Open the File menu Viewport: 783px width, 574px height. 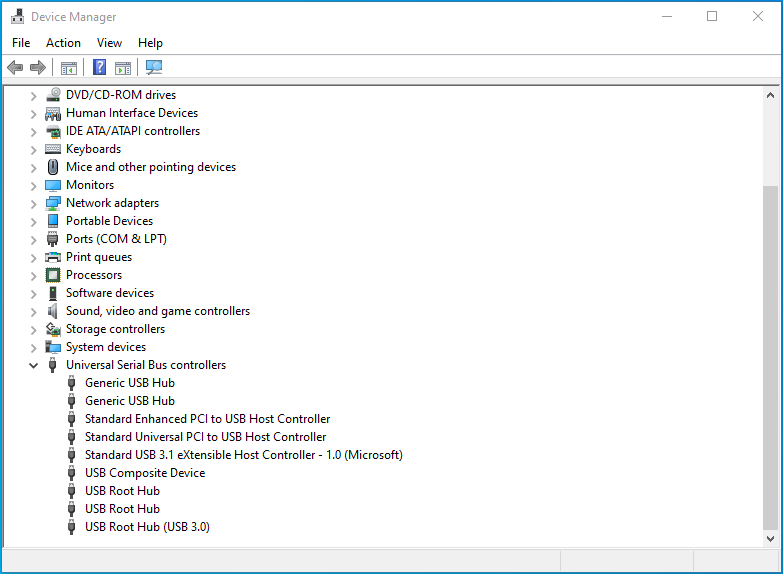click(x=21, y=43)
